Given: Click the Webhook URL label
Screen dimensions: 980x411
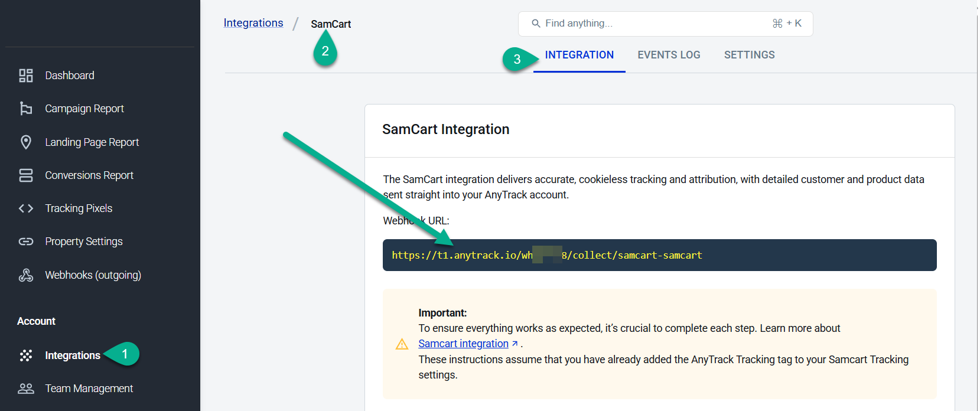Looking at the screenshot, I should click(x=416, y=221).
